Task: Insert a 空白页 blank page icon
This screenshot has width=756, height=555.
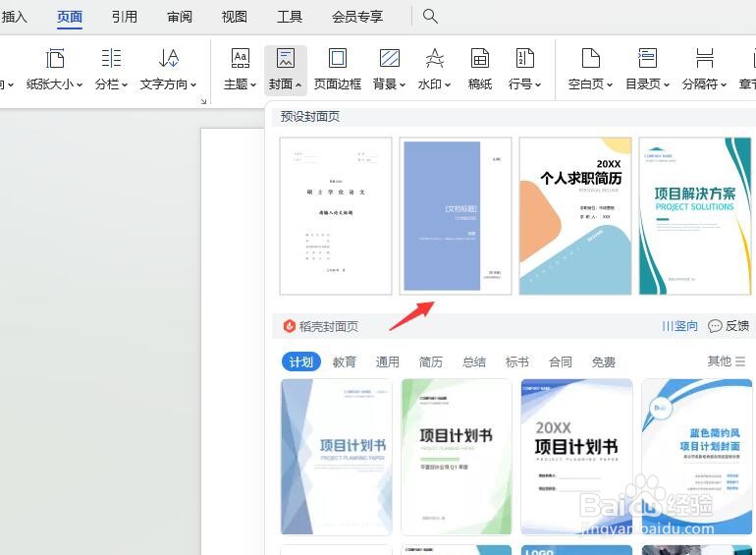Action: coord(591,58)
